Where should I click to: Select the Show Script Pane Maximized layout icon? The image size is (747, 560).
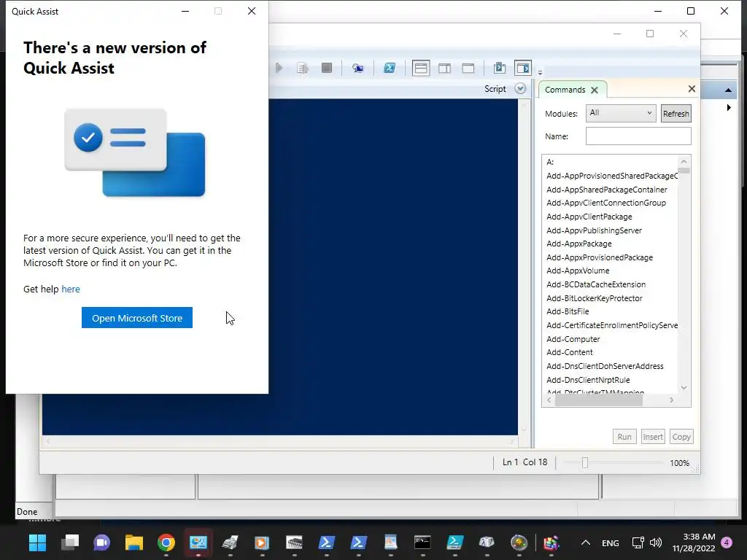pos(468,68)
